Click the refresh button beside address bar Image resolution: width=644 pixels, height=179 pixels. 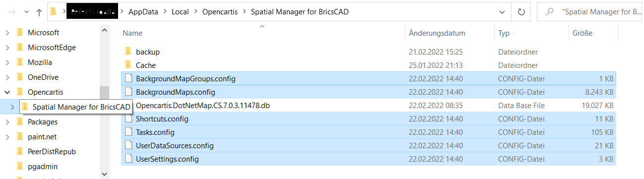click(521, 12)
